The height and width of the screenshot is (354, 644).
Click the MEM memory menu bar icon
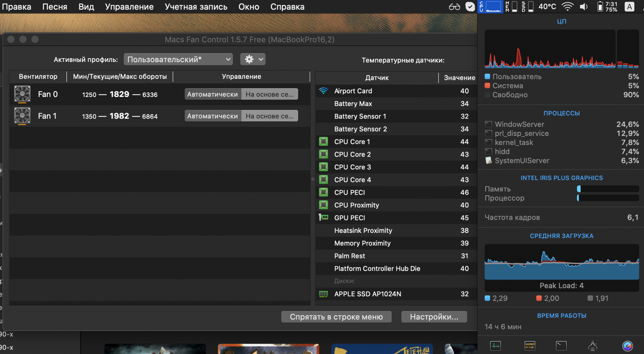coord(511,6)
